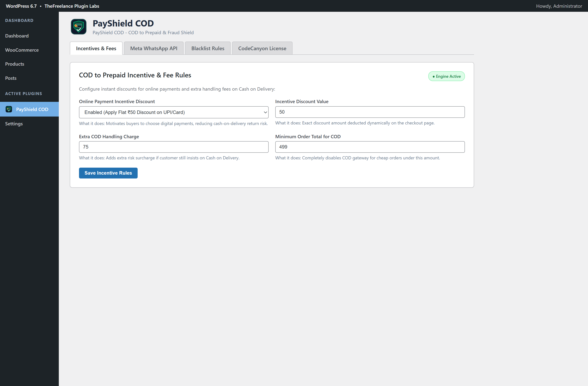Select the PayShield COD menu item
588x386 pixels.
[29, 109]
